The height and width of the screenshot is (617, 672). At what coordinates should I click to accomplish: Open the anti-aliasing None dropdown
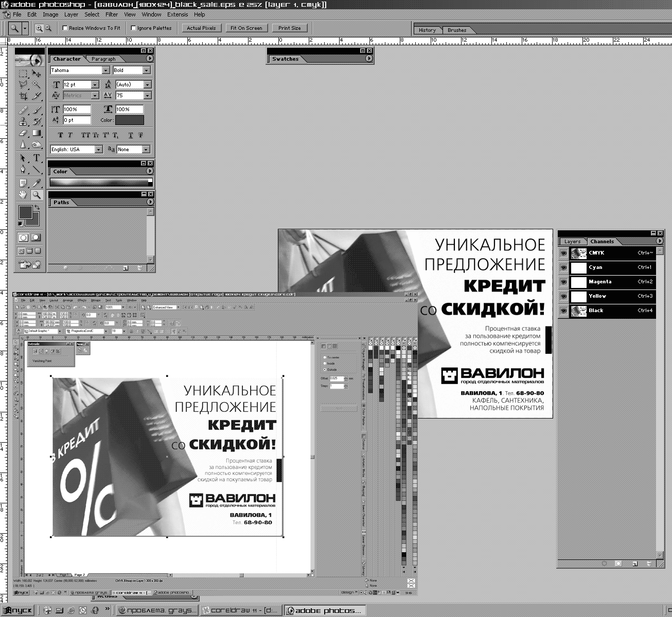click(x=146, y=149)
